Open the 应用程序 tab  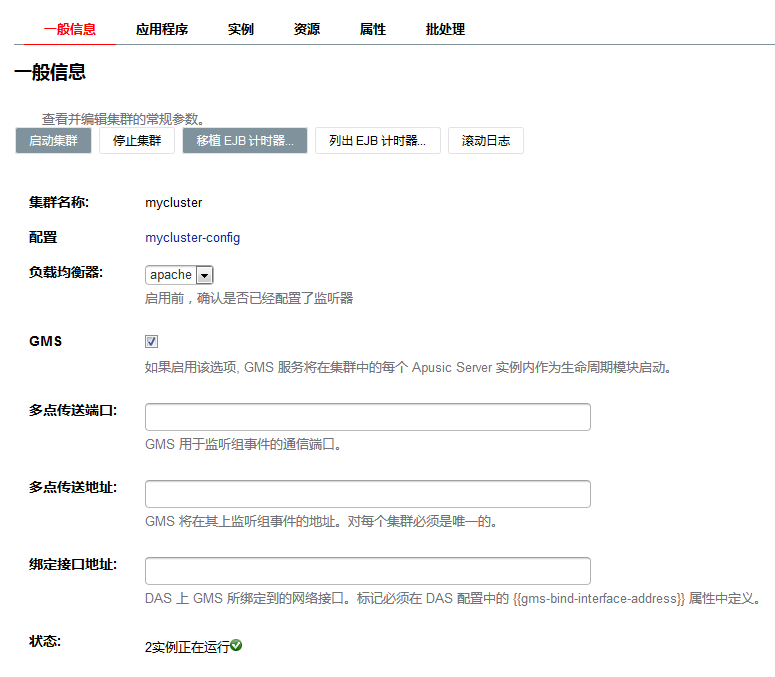pos(162,29)
